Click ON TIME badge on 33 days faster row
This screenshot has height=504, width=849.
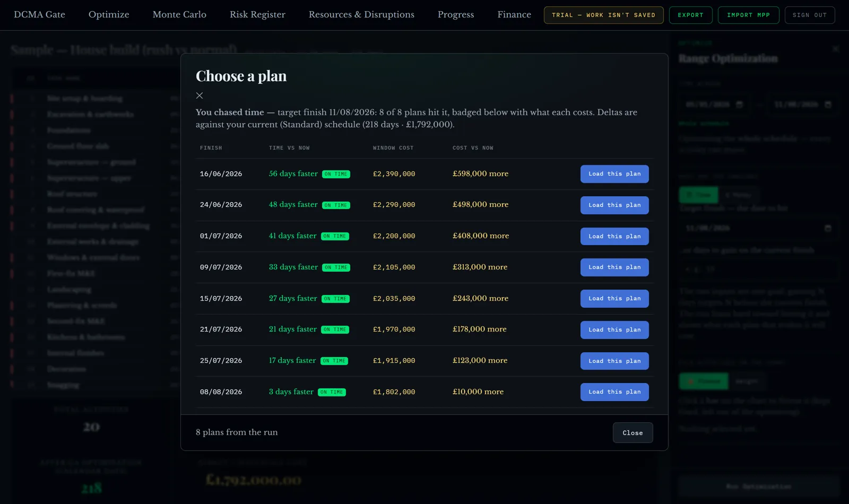pos(336,267)
